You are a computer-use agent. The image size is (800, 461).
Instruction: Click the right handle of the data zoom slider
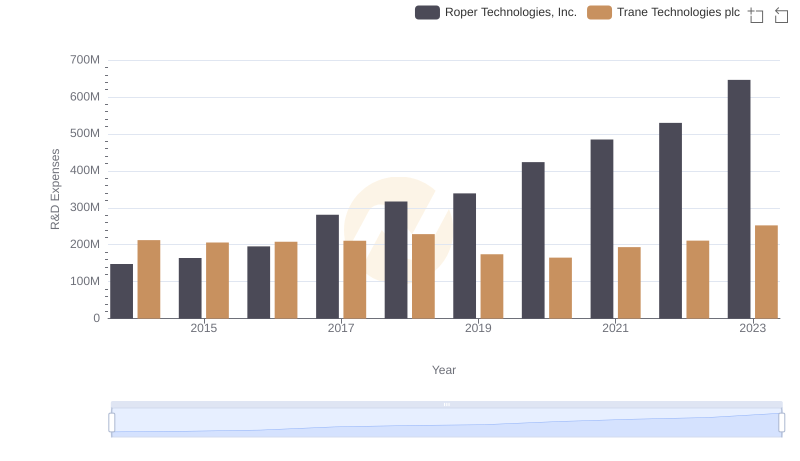[x=781, y=423]
